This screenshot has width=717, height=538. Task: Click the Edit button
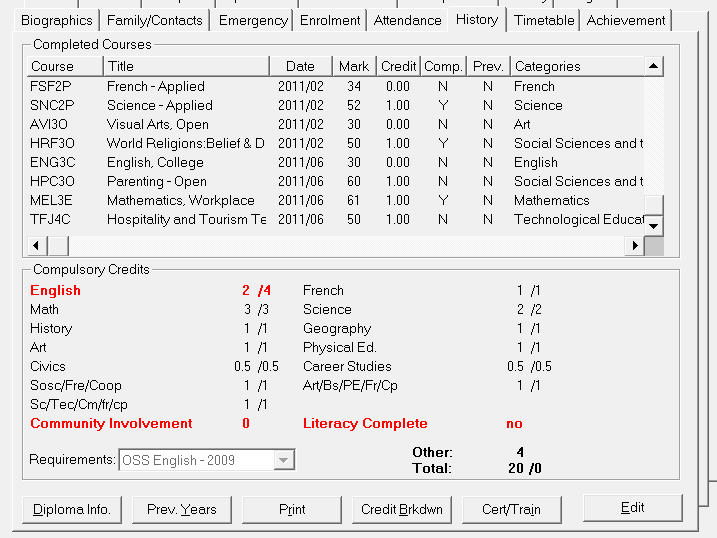[x=632, y=508]
